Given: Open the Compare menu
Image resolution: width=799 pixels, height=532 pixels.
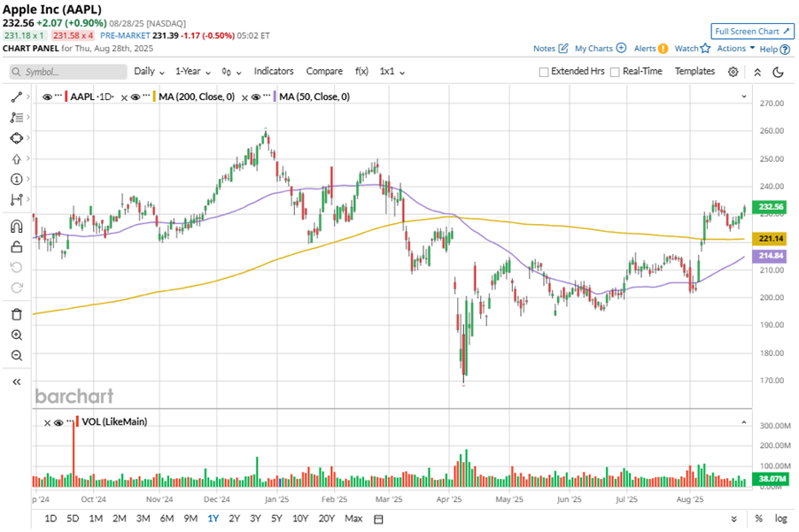Looking at the screenshot, I should 324,72.
